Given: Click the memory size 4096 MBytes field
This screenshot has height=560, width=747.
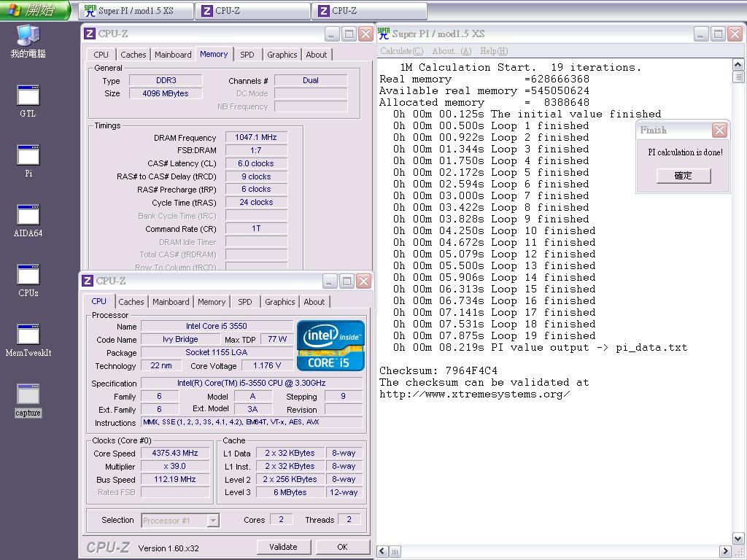Looking at the screenshot, I should click(x=166, y=93).
